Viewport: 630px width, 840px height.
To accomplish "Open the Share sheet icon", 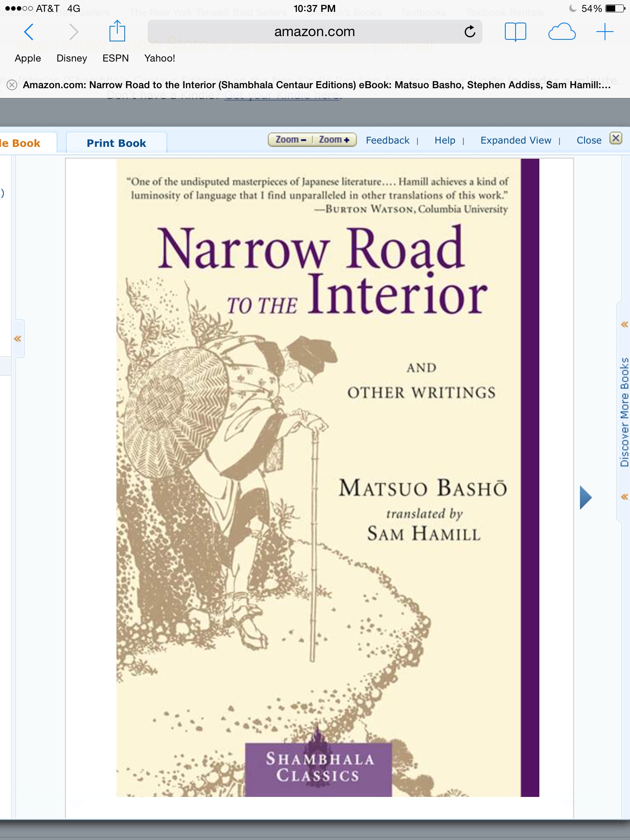I will 117,31.
